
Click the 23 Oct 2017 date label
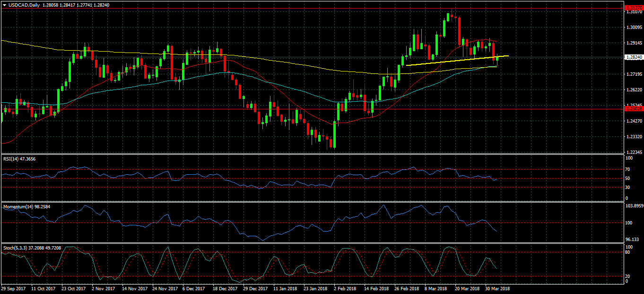(74, 288)
